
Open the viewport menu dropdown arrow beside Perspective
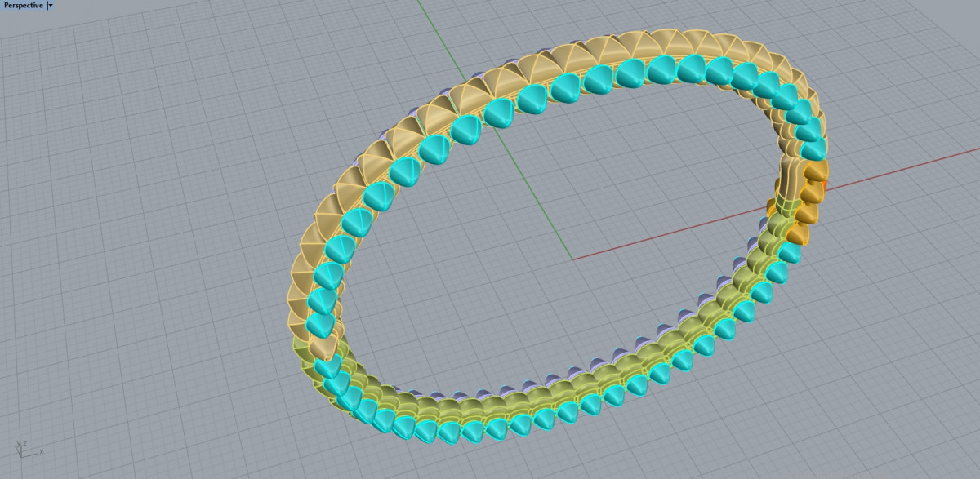point(51,5)
